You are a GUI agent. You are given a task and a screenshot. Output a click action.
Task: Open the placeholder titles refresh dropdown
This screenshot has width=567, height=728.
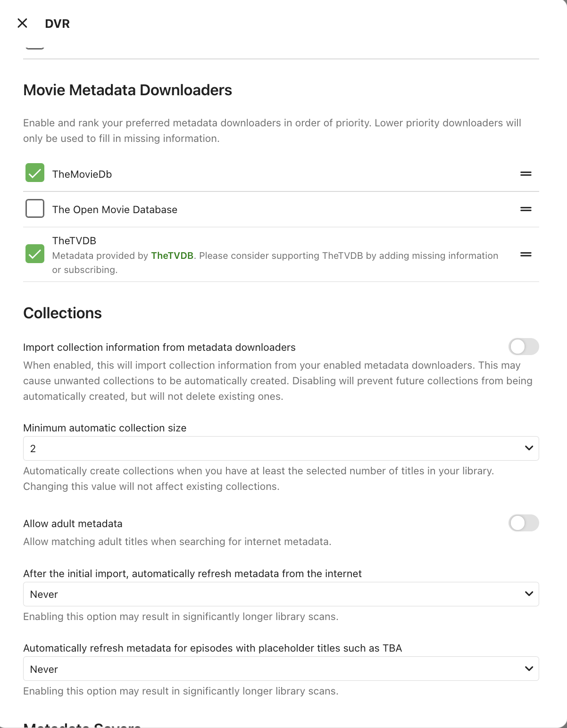click(x=281, y=669)
